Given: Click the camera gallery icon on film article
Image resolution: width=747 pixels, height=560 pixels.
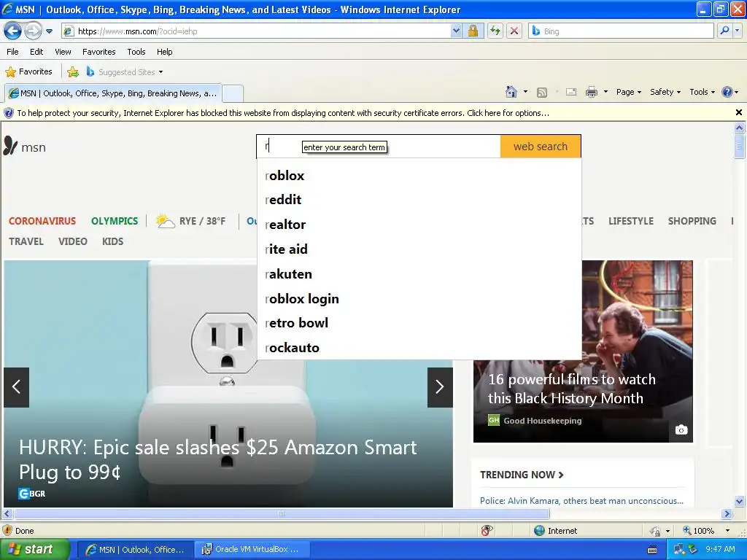Looking at the screenshot, I should (x=681, y=429).
